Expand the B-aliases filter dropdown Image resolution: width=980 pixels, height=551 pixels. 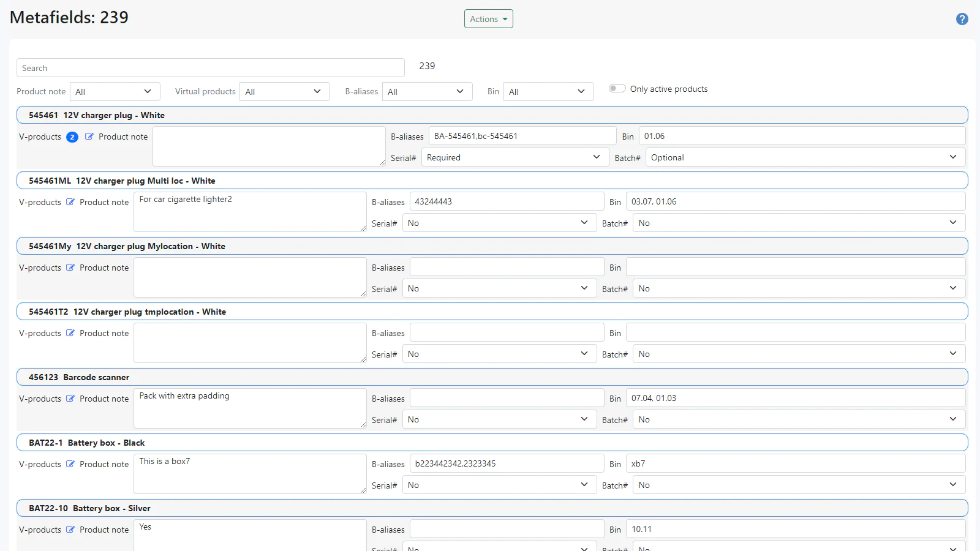click(x=427, y=92)
